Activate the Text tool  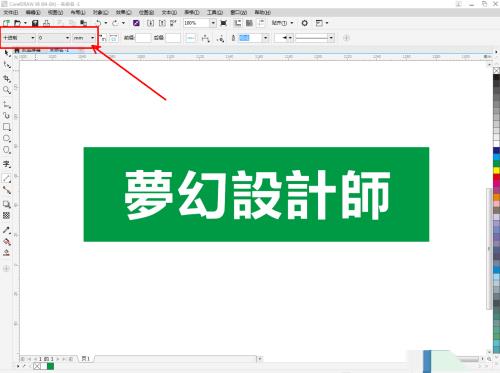coord(7,164)
